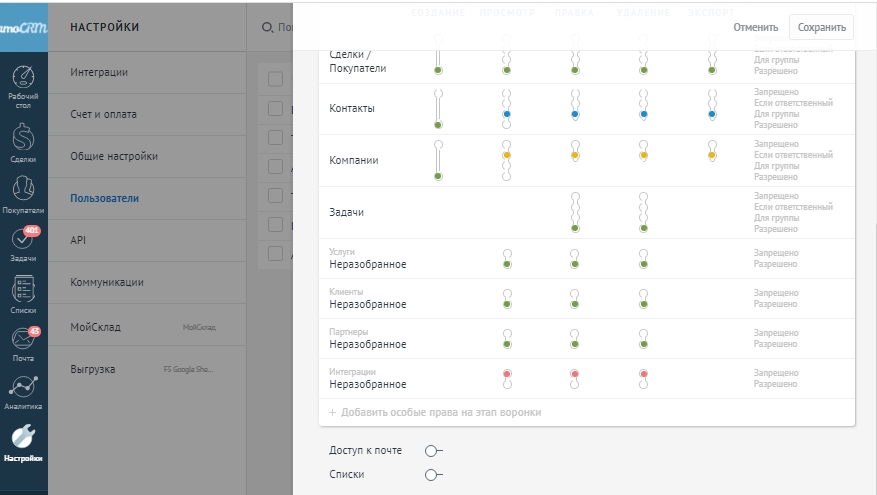This screenshot has width=877, height=495.
Task: Open Аналитика section icon
Action: tap(23, 392)
